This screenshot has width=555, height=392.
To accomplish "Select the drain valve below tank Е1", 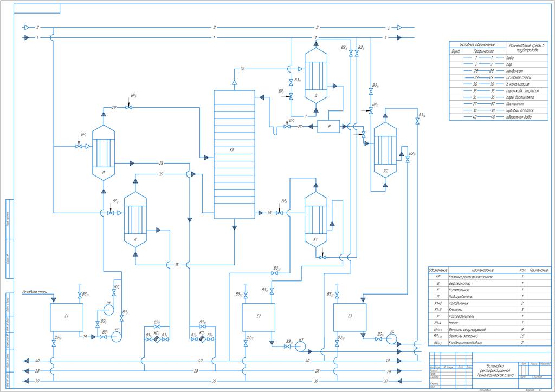I will coord(54,343).
